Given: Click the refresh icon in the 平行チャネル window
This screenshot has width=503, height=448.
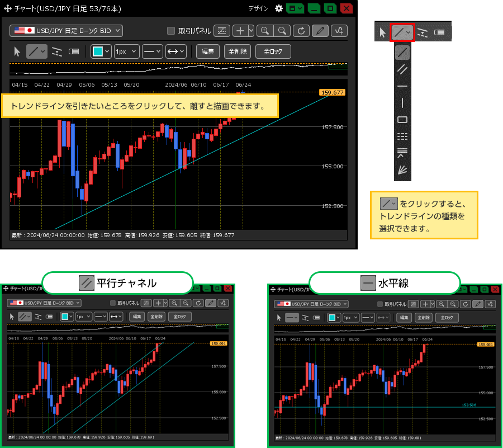Looking at the screenshot, I should [198, 303].
